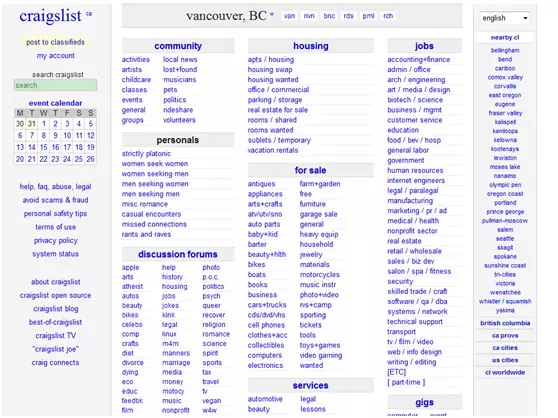Viewport: 558px width, 418px height.
Task: Open software / qa / dba jobs
Action: click(417, 301)
